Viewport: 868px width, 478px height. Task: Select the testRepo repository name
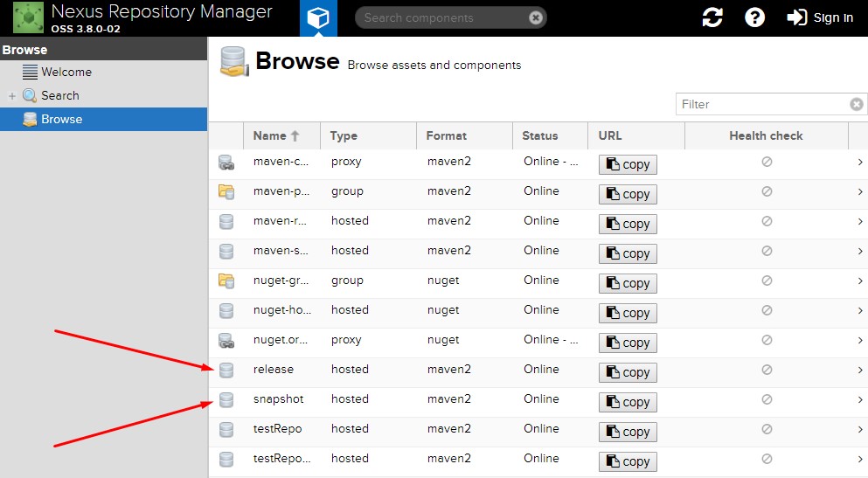coord(277,429)
